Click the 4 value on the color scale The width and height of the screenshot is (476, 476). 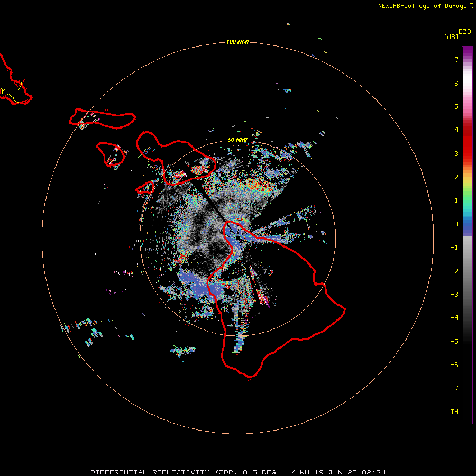coord(456,130)
